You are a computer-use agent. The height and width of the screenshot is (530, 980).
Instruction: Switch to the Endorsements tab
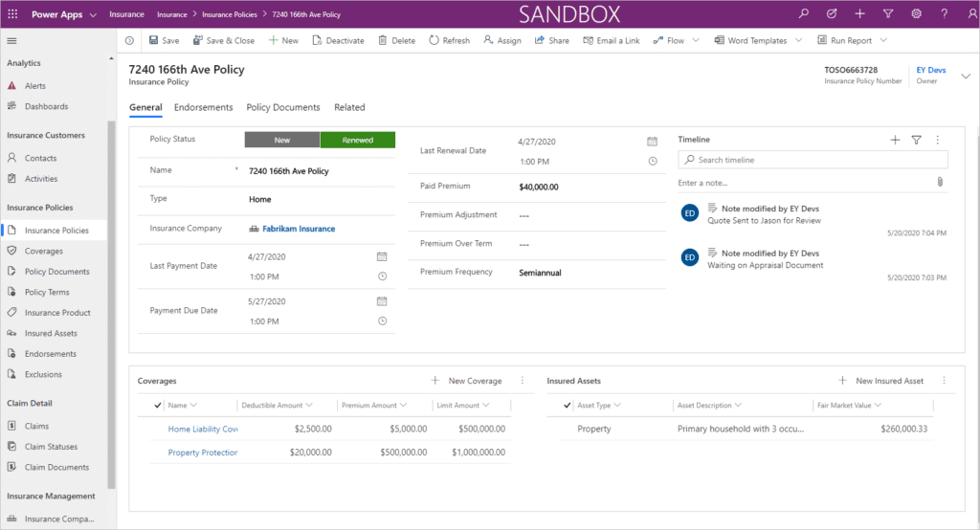click(204, 107)
